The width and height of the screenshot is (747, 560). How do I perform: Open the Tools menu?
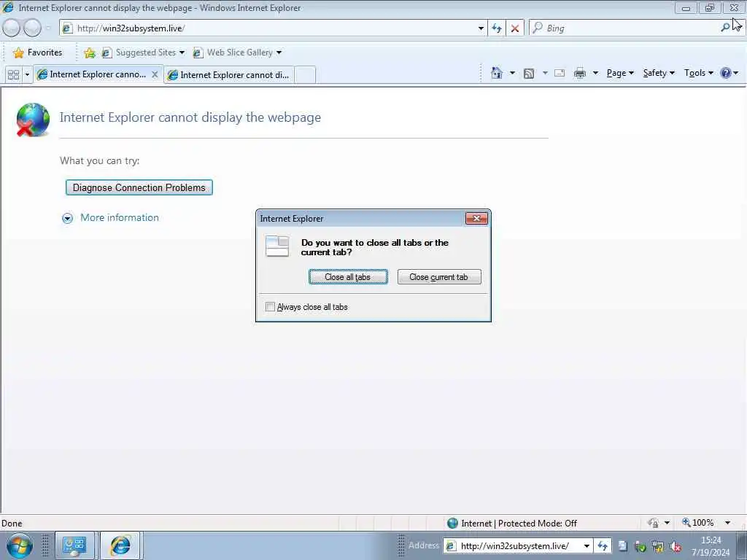[x=698, y=73]
